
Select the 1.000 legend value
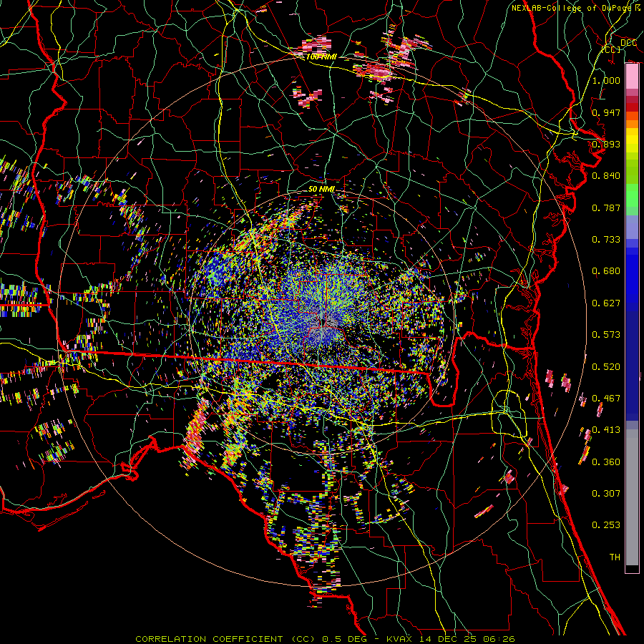coord(606,80)
